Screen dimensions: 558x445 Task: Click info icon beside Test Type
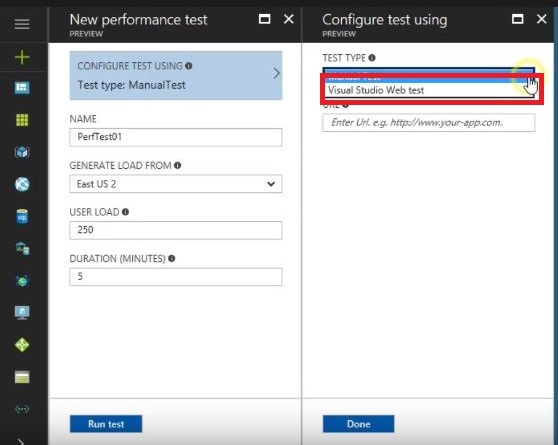(x=372, y=58)
